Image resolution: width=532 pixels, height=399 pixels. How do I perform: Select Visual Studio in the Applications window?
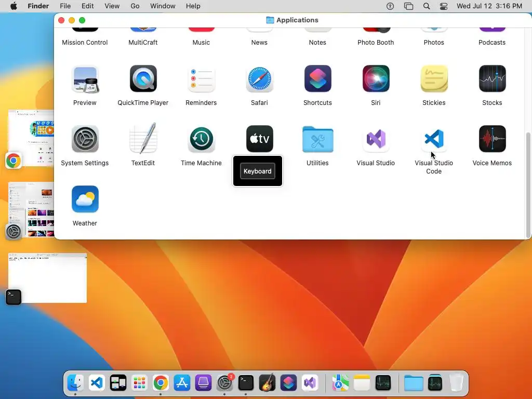coord(376,139)
